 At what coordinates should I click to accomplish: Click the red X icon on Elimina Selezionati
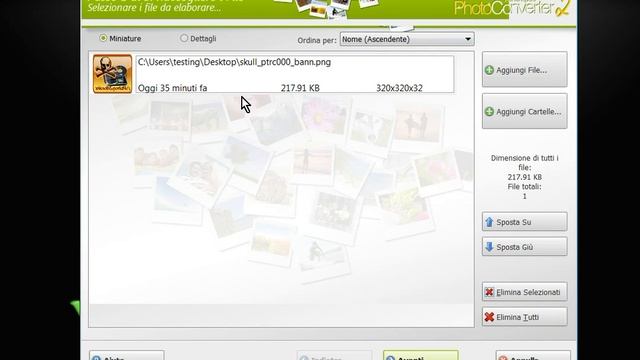pyautogui.click(x=489, y=292)
